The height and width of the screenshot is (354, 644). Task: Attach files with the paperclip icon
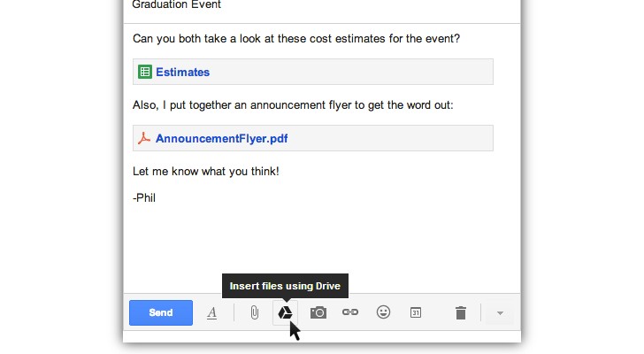[254, 312]
